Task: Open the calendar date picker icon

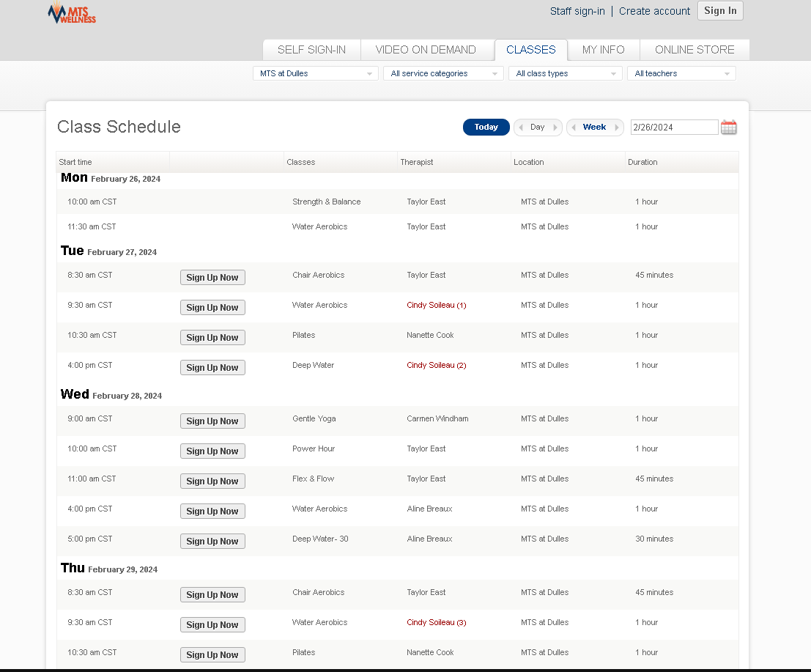Action: pyautogui.click(x=728, y=128)
